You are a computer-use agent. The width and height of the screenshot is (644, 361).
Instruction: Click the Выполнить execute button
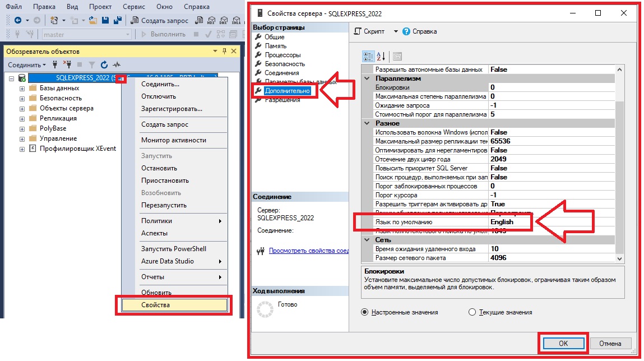click(163, 34)
